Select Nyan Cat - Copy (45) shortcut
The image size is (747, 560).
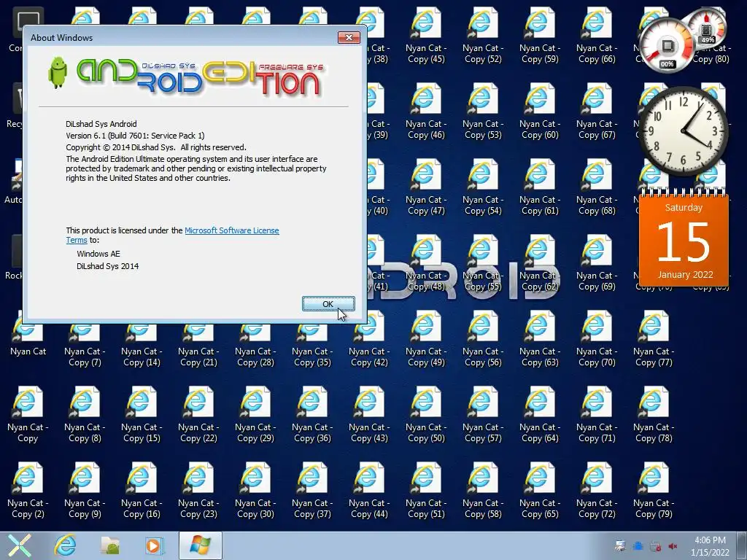[x=426, y=36]
